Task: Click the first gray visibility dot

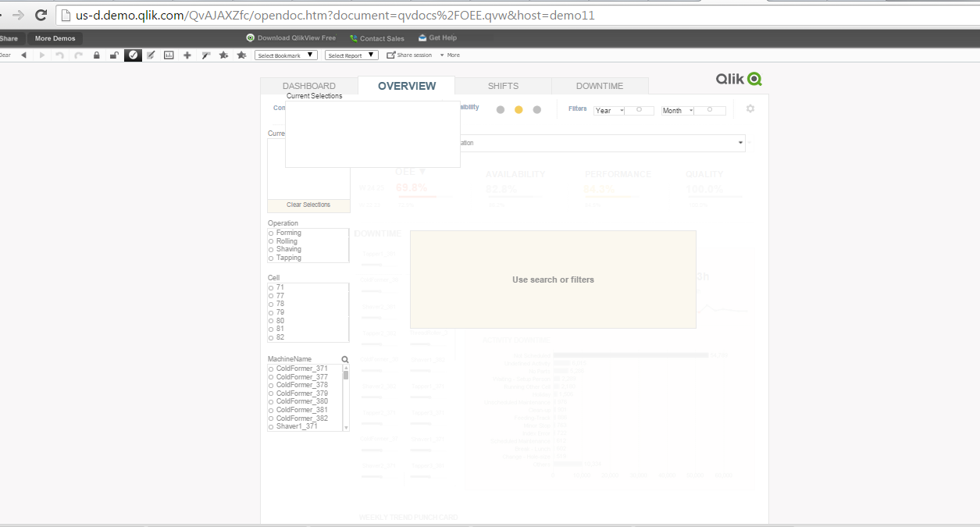Action: click(x=501, y=110)
